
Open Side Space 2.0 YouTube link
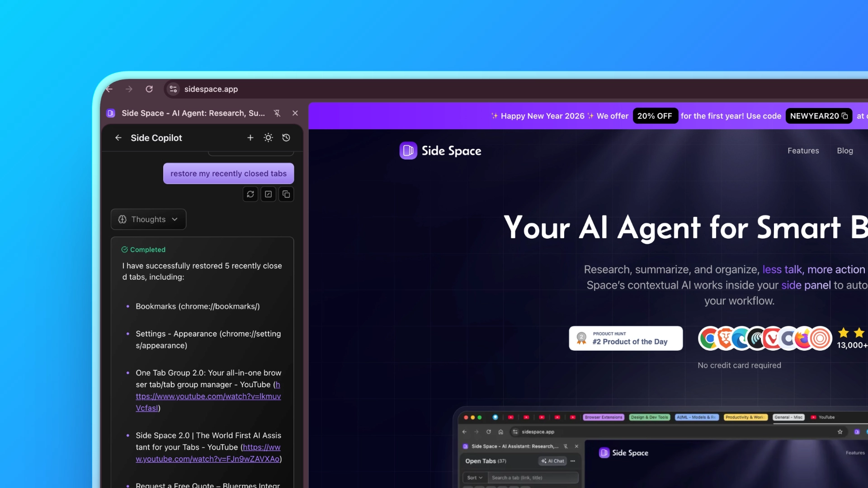click(208, 459)
